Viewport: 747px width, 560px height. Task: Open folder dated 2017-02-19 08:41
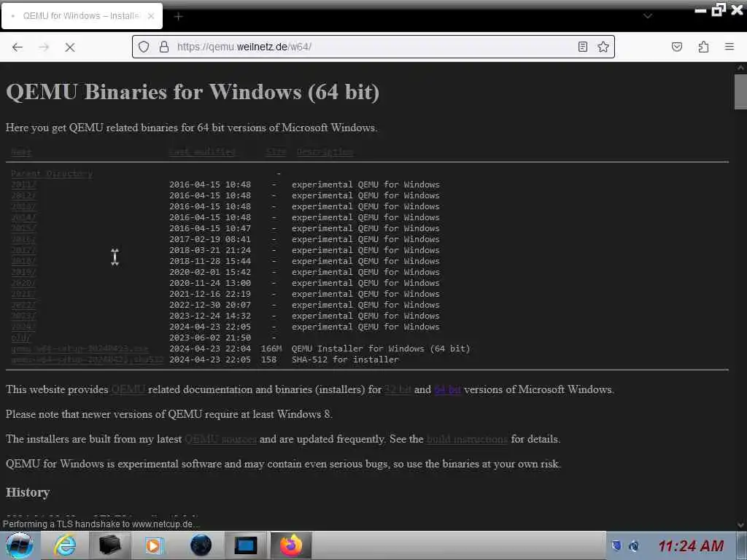[23, 239]
